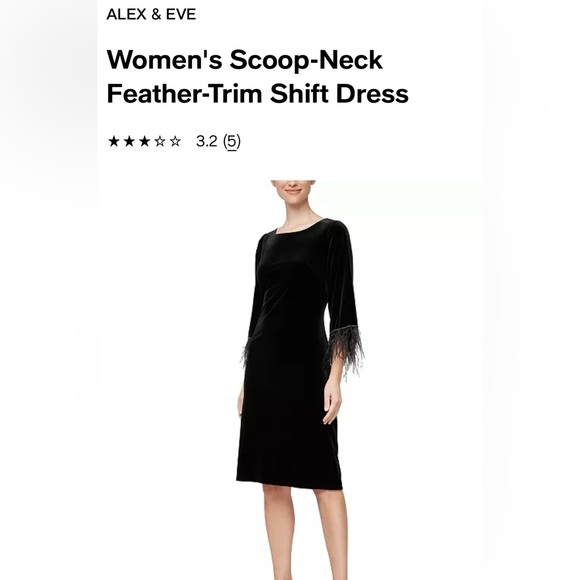580x580 pixels.
Task: Click the hem of the black dress
Action: point(289,483)
